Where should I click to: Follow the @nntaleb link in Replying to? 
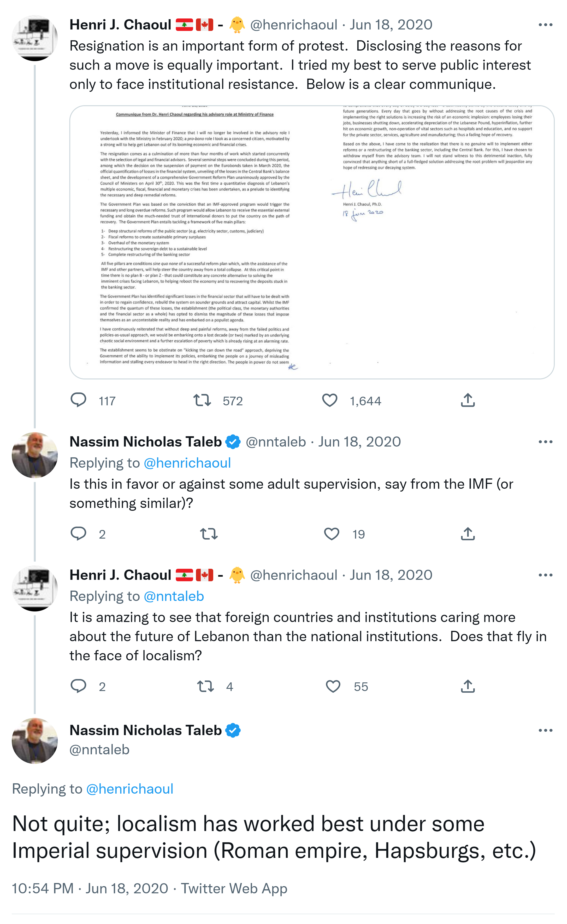click(174, 596)
